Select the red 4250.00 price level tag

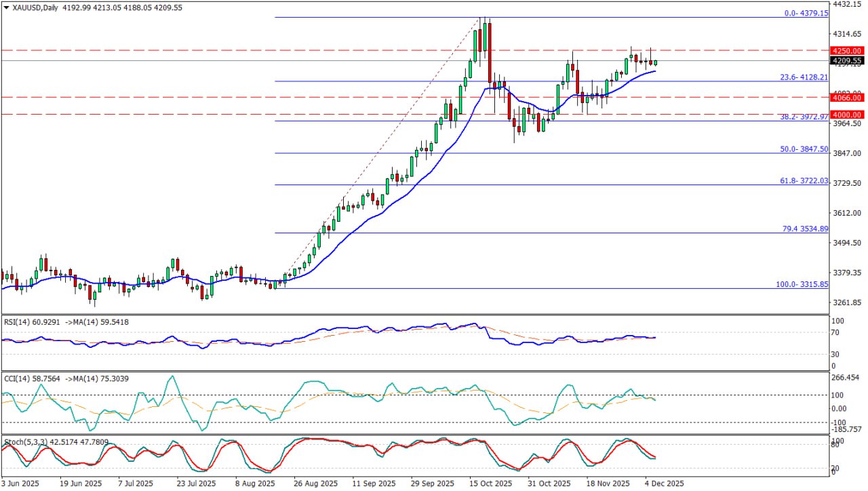[x=847, y=51]
